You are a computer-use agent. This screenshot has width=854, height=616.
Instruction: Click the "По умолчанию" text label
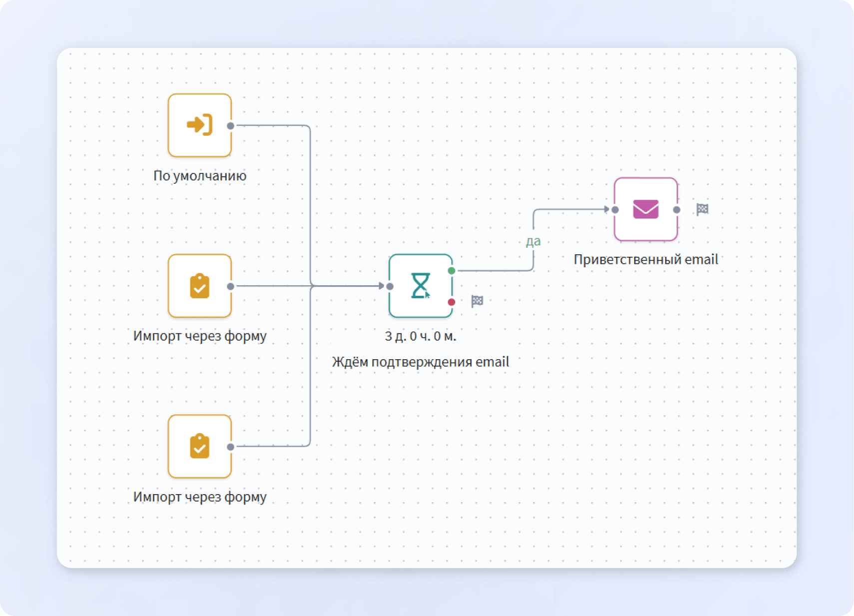(199, 176)
